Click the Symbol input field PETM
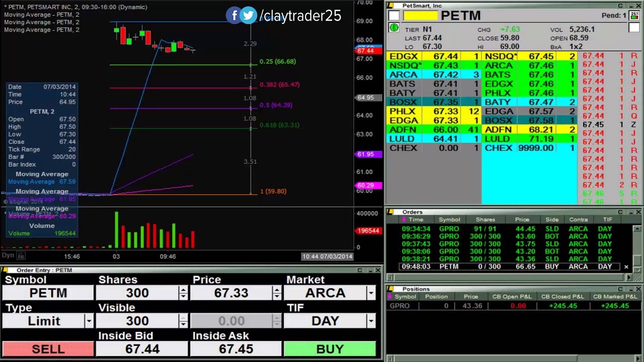Screen dimensions: 644x362 click(48, 293)
